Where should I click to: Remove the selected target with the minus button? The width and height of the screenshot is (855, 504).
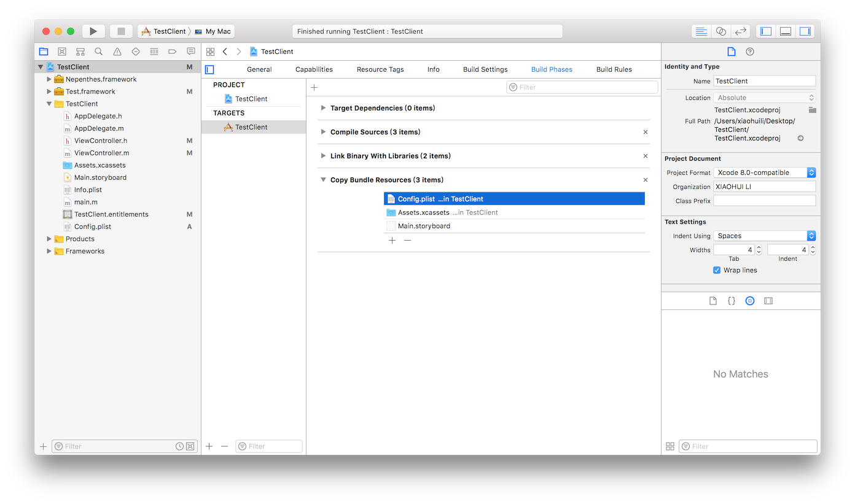click(x=224, y=446)
